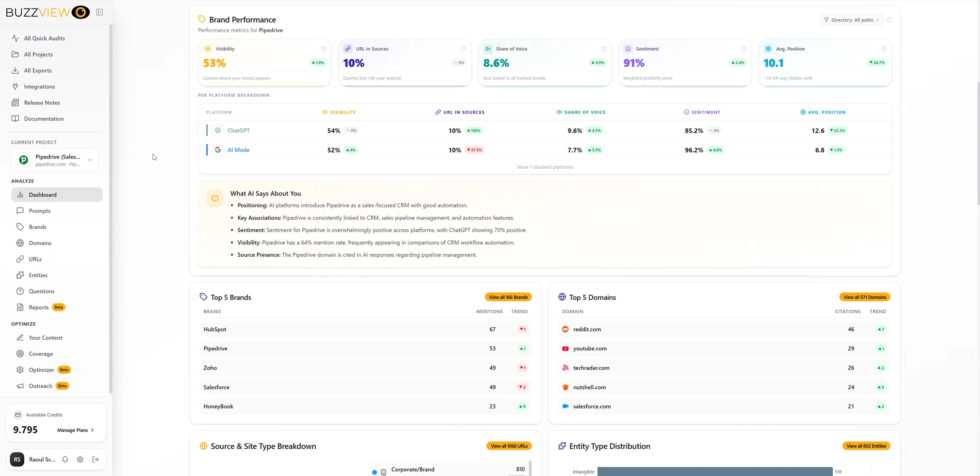980x476 pixels.
Task: Show 7 disabled platforms
Action: pyautogui.click(x=545, y=167)
